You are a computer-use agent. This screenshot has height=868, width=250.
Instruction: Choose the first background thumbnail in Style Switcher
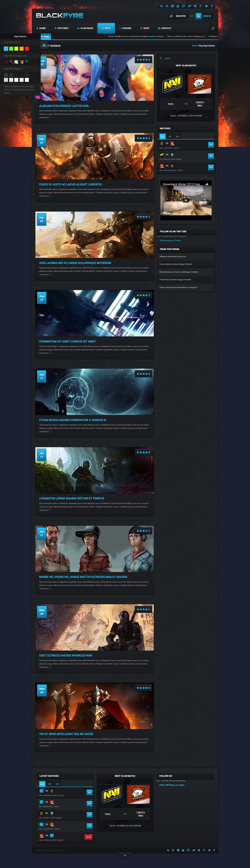point(6,62)
